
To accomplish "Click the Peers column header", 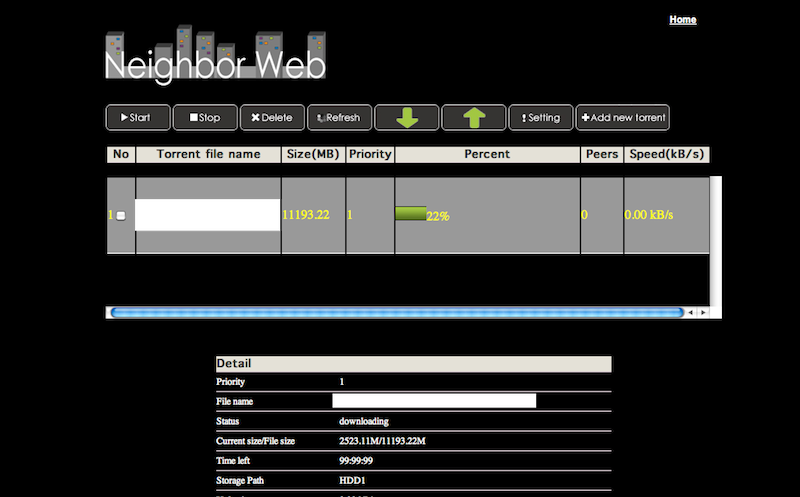I will pos(602,154).
